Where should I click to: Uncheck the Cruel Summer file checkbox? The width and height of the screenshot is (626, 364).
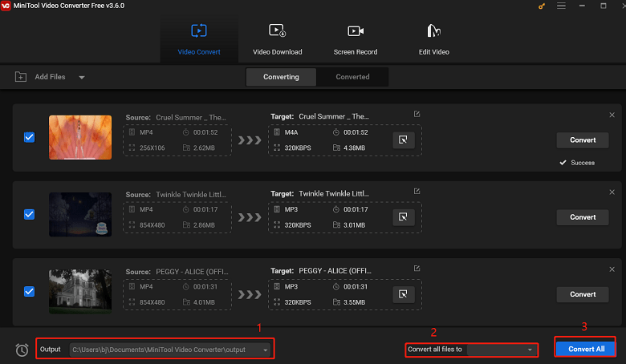[29, 137]
